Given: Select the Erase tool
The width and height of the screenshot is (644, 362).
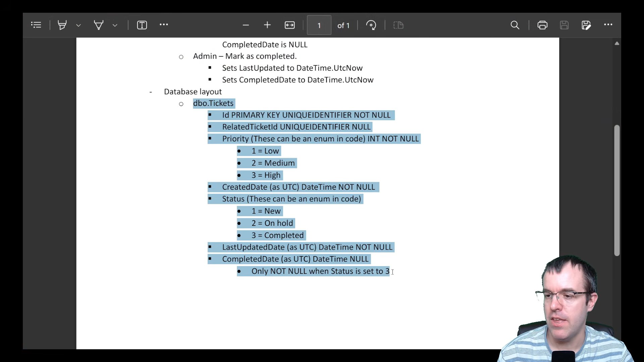Looking at the screenshot, I should [x=99, y=25].
